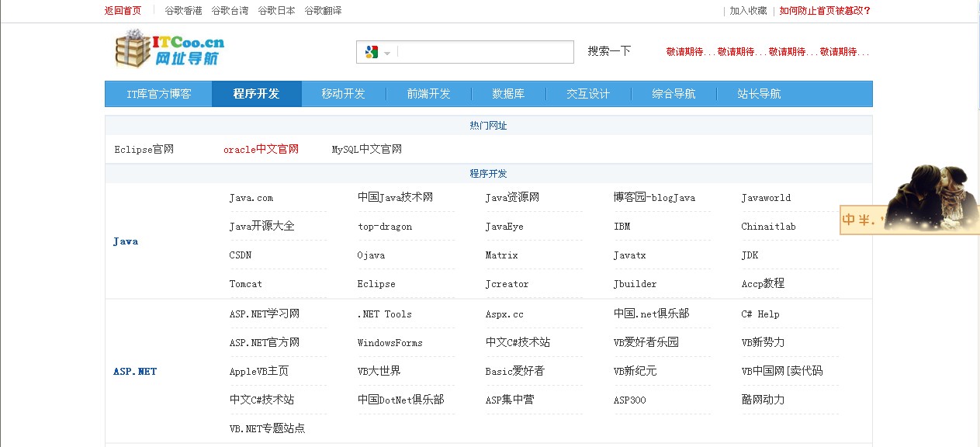
Task: Open the JDK link
Action: [x=750, y=255]
